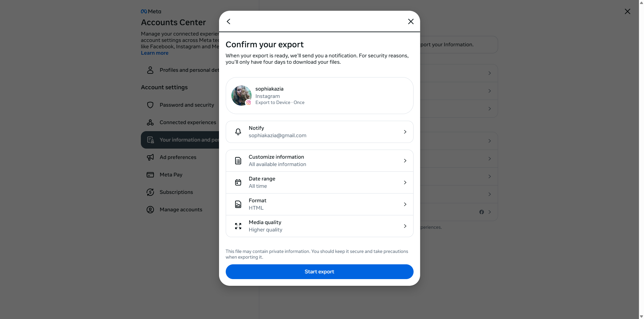The height and width of the screenshot is (319, 644).
Task: Open the Date range setting
Action: [x=319, y=182]
